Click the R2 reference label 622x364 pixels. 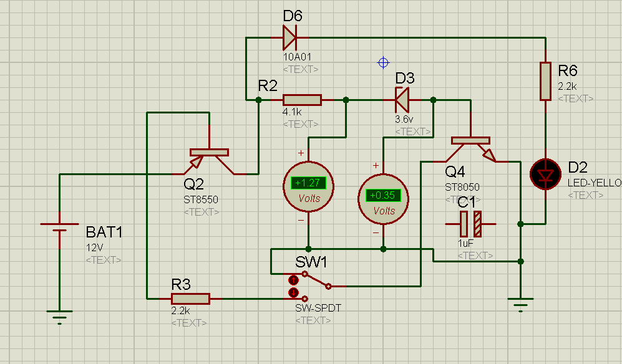pyautogui.click(x=268, y=85)
